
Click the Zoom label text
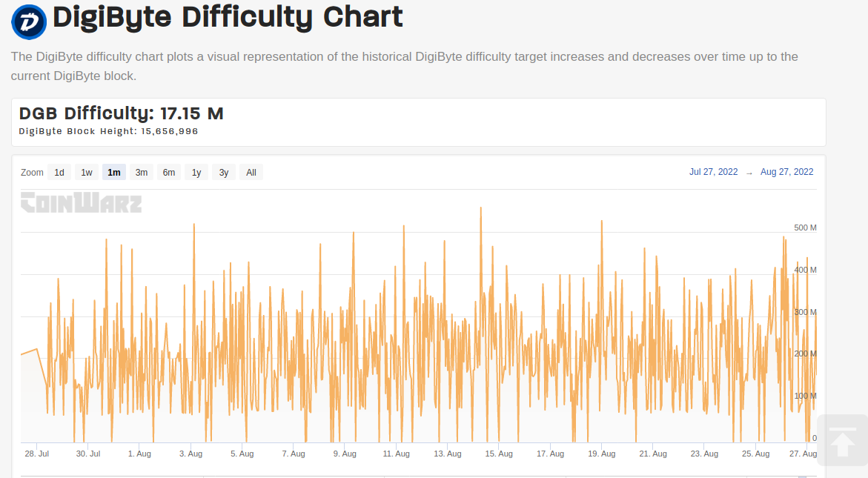32,173
